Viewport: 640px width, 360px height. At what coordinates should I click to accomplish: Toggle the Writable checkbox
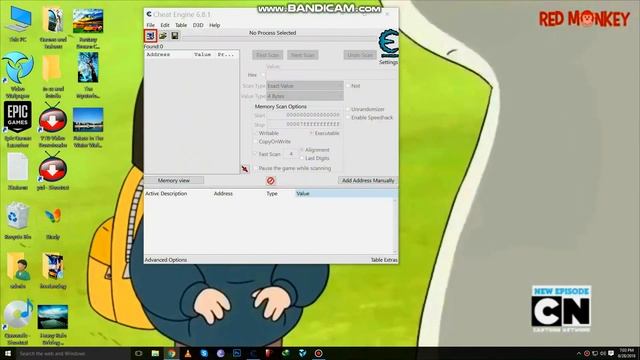[256, 133]
